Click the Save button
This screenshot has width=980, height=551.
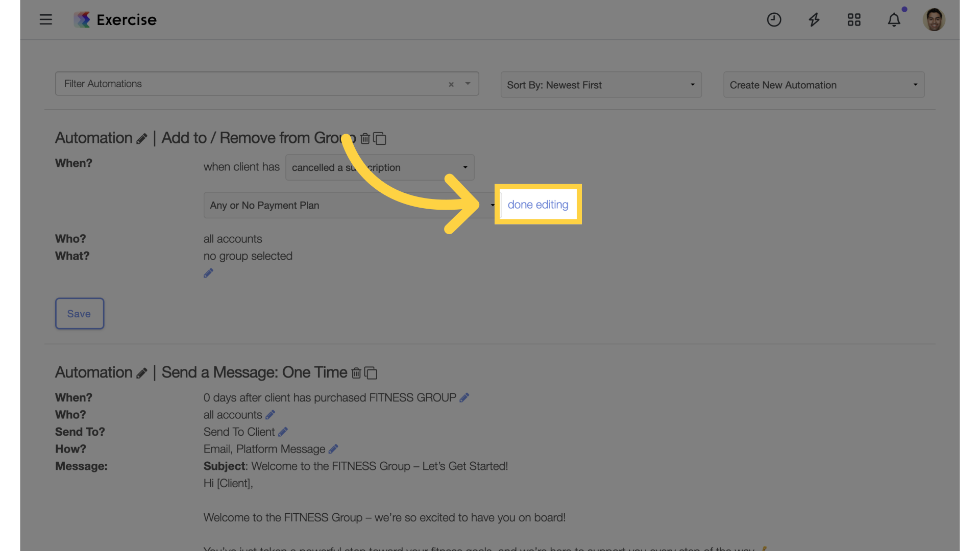tap(80, 314)
